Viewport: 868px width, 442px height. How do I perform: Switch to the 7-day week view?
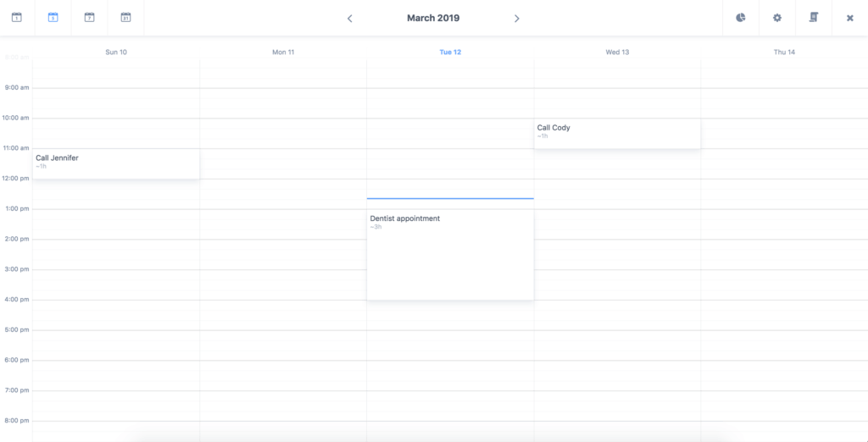click(89, 18)
